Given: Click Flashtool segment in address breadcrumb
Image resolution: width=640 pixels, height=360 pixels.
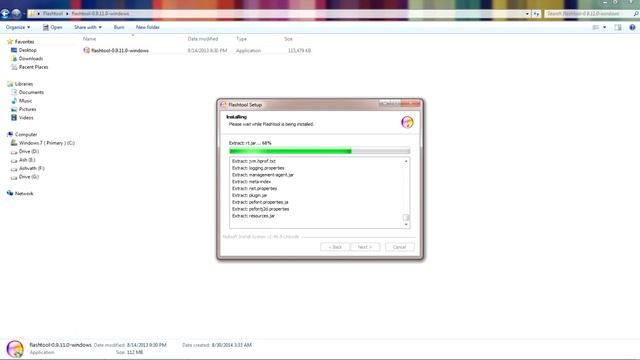Looking at the screenshot, I should coord(53,14).
